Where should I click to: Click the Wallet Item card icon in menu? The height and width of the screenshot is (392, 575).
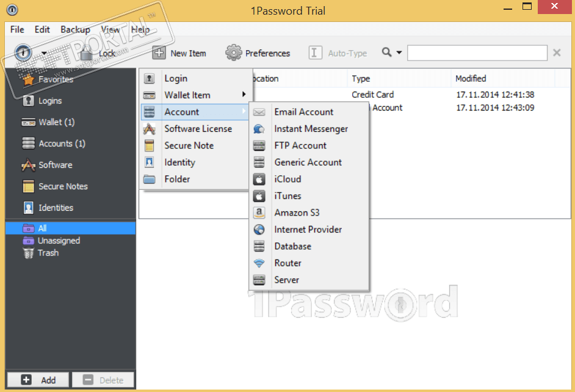coord(150,95)
